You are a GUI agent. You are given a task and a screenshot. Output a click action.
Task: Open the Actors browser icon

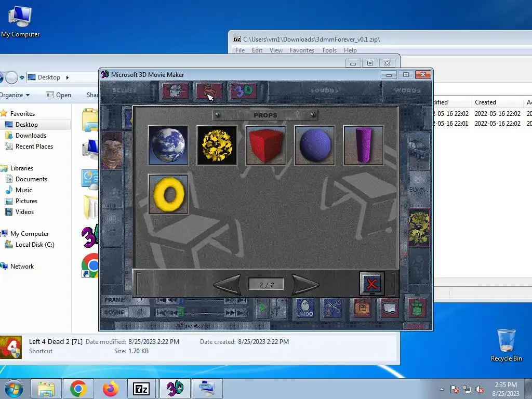tap(175, 90)
